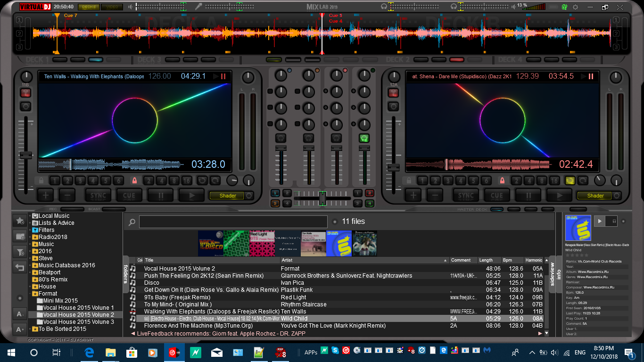The width and height of the screenshot is (644, 362).
Task: Sort the list by Bpm column header
Action: click(512, 260)
